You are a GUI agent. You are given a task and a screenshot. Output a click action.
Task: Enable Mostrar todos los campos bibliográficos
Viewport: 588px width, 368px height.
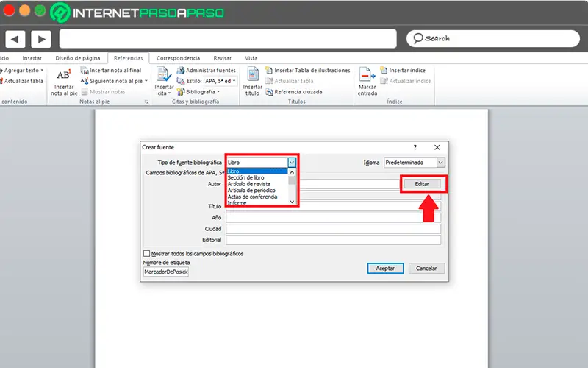pyautogui.click(x=146, y=253)
